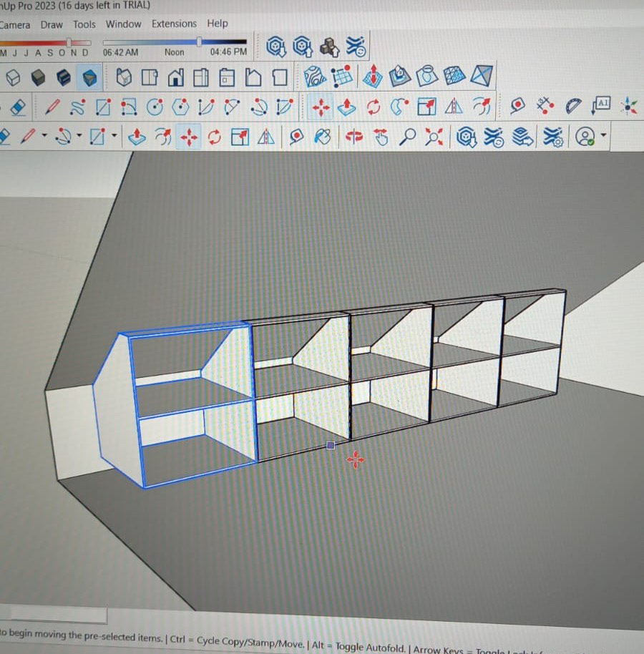This screenshot has height=654, width=644.
Task: Switch to Front view house icon
Action: (x=175, y=77)
